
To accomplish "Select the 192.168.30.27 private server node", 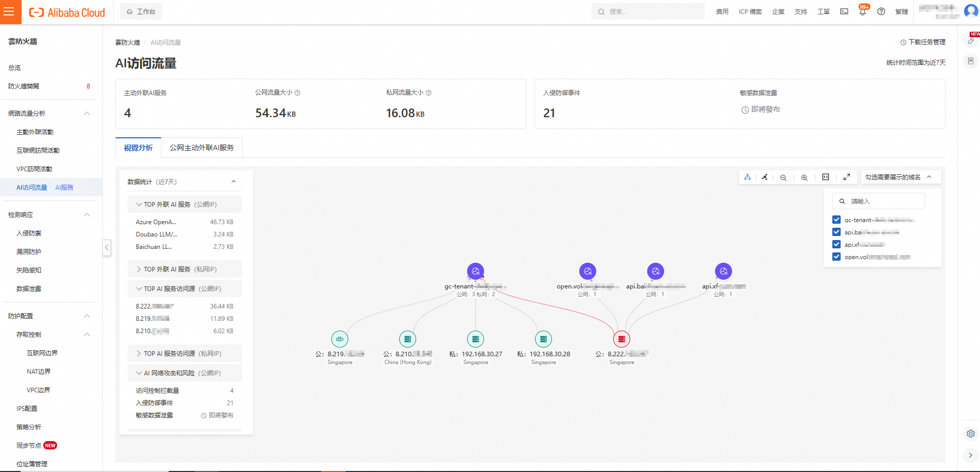I will (x=475, y=339).
